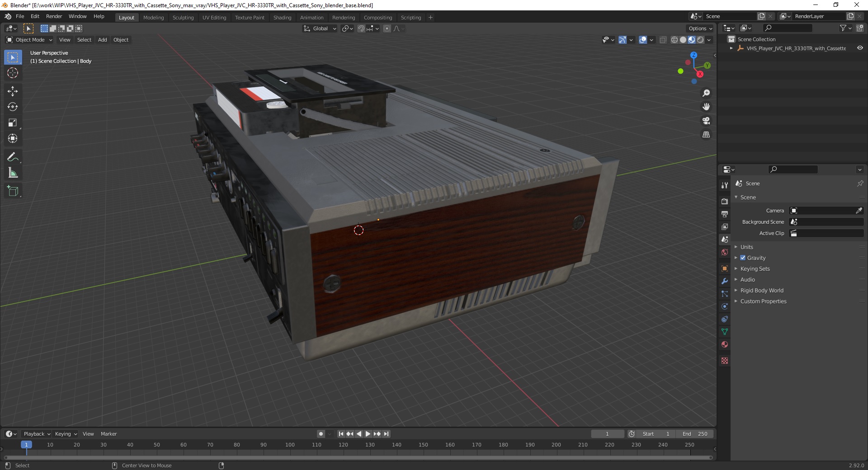Switch to the Sculpting workspace tab

click(183, 17)
